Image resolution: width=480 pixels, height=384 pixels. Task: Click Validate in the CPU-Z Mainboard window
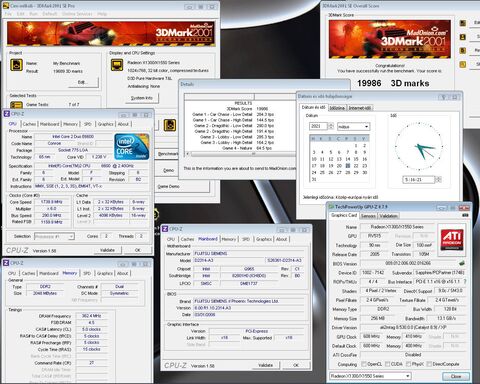(x=266, y=365)
